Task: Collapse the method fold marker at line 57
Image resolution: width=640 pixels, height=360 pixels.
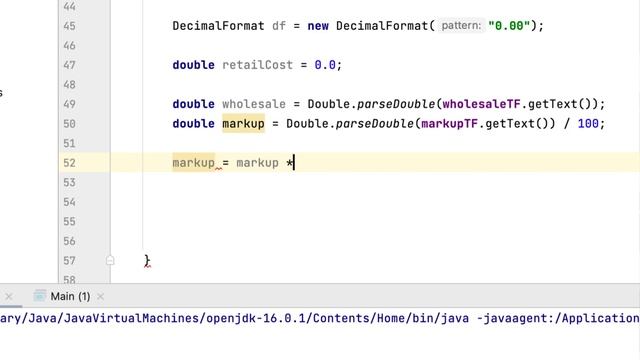Action: (x=110, y=260)
